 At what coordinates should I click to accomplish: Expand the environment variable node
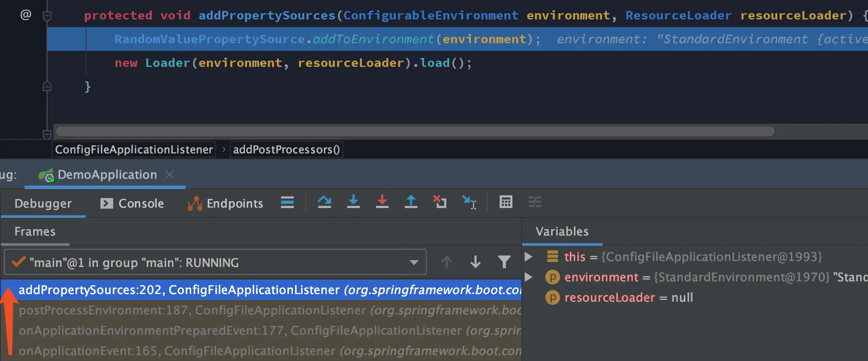point(529,277)
